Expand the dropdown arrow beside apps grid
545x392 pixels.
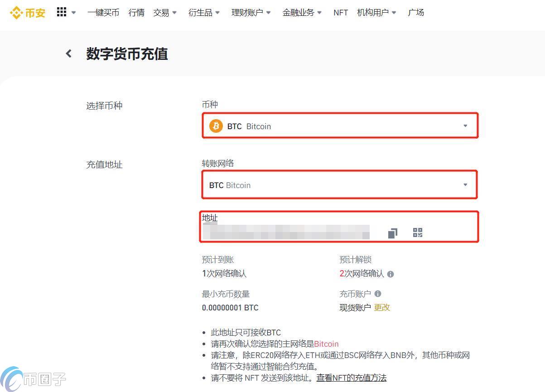74,13
